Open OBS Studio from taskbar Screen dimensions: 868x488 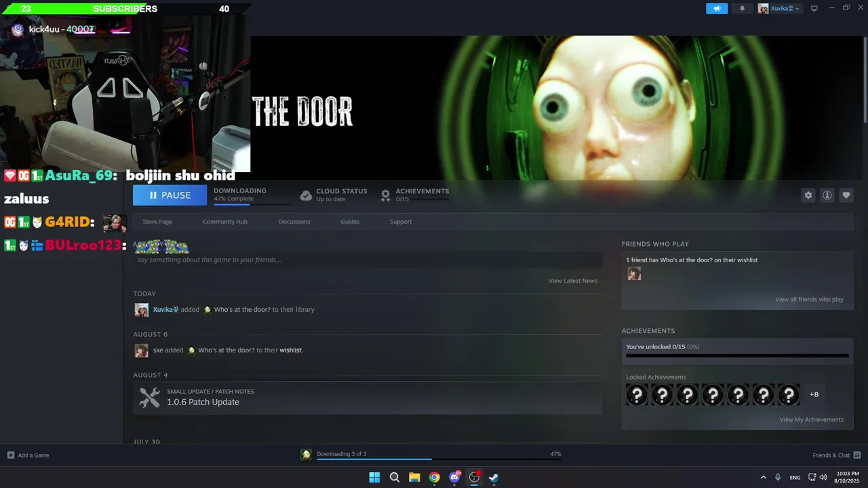(475, 477)
